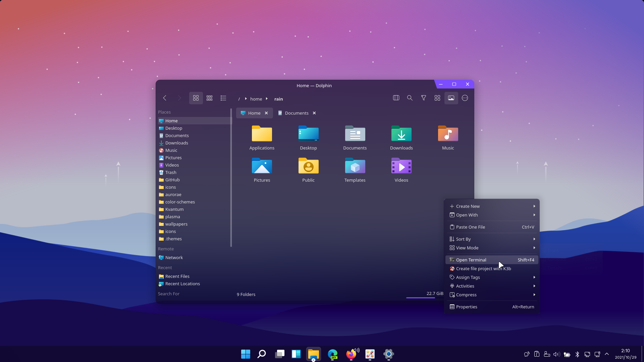Viewport: 644px width, 362px height.
Task: Open the clock showing 2:10
Action: click(626, 354)
